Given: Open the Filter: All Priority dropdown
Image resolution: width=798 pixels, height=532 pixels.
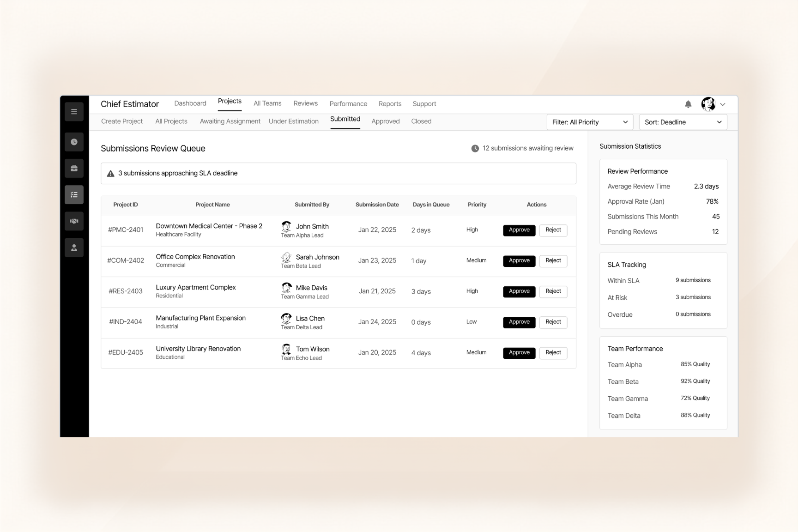Looking at the screenshot, I should 590,122.
